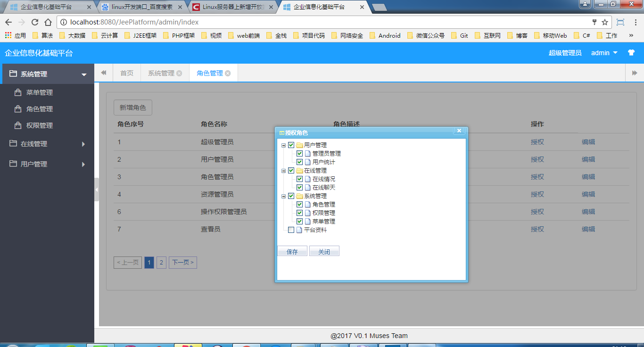Switch to the 首页 tab
Viewport: 644px width, 347px height.
(x=127, y=73)
